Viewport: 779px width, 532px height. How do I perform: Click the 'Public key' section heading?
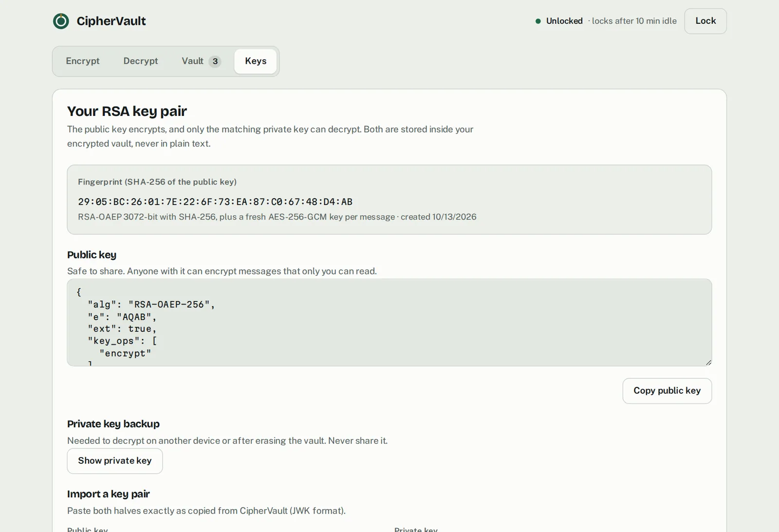coord(92,255)
